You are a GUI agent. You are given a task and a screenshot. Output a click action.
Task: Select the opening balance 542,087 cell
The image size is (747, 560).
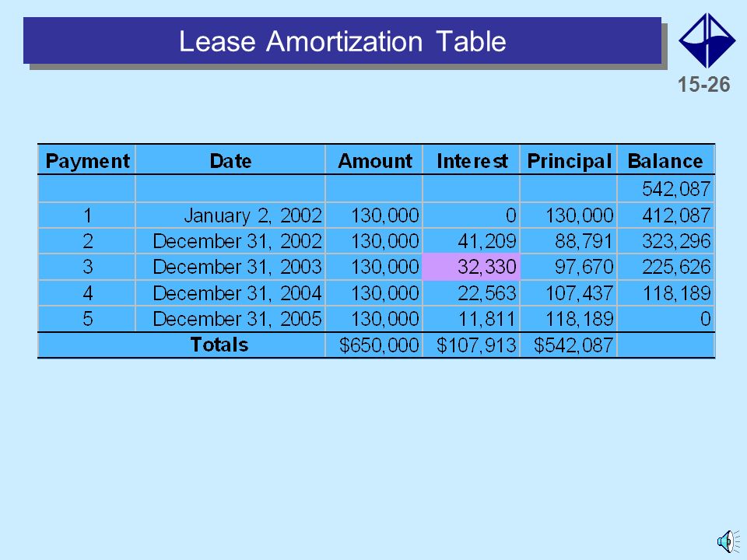point(666,188)
